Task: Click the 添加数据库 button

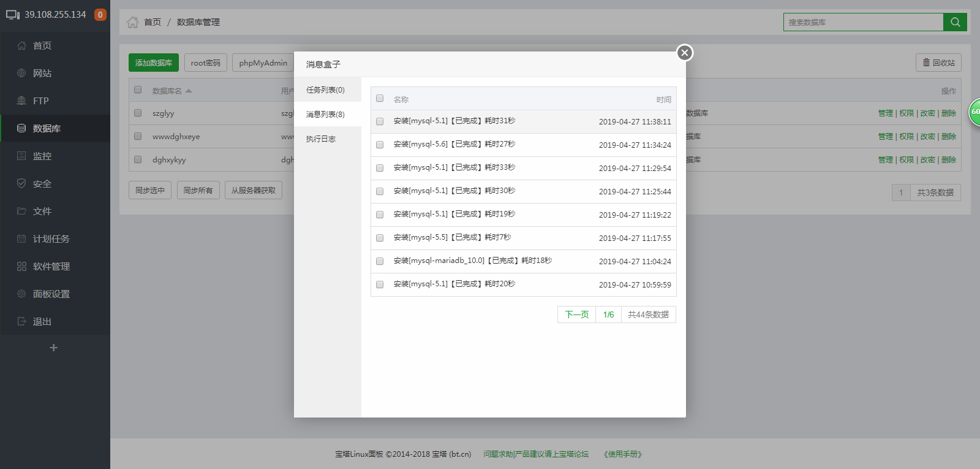Action: click(154, 63)
